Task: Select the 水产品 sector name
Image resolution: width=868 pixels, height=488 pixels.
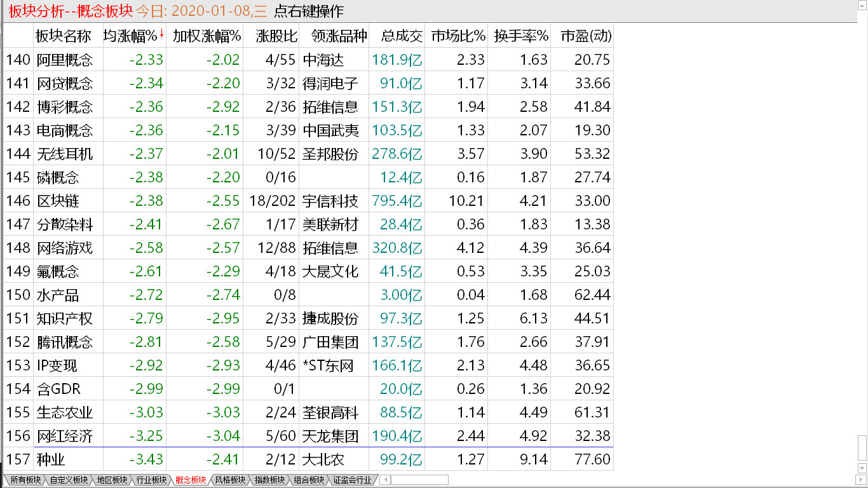Action: (58, 295)
